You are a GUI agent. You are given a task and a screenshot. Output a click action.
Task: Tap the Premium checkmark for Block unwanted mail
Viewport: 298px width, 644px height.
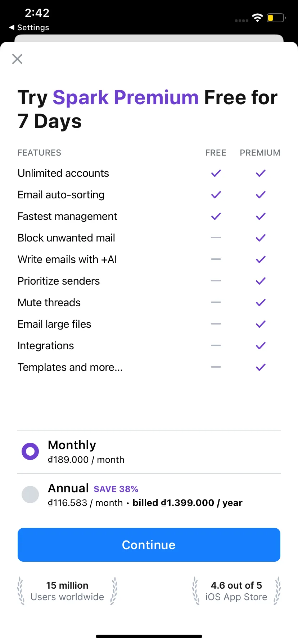coord(261,238)
